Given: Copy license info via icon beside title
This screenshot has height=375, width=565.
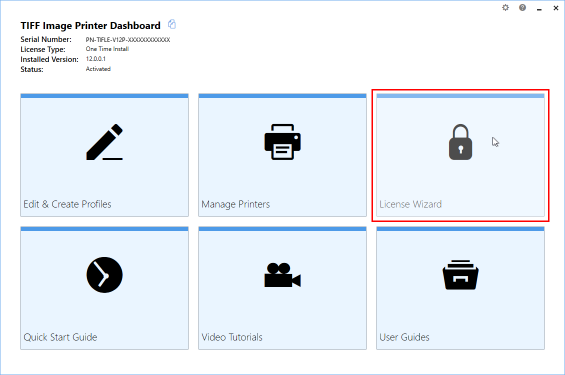Looking at the screenshot, I should click(x=172, y=24).
